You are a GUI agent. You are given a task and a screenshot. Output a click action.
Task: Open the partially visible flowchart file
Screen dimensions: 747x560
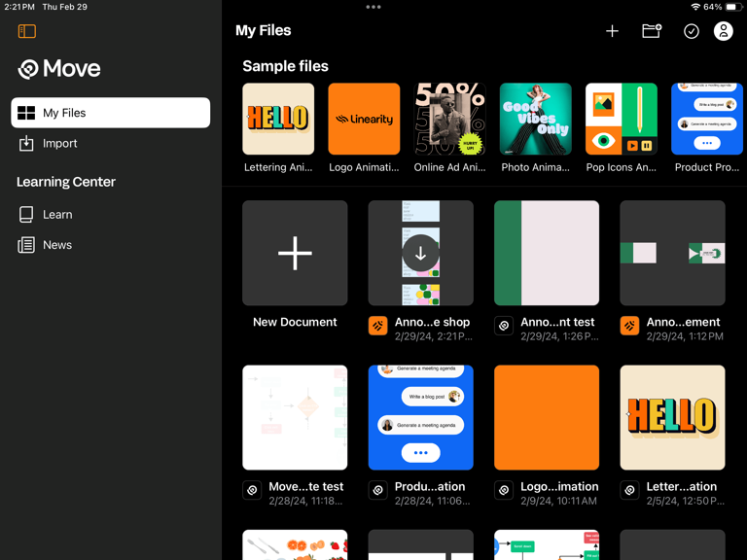coord(547,544)
